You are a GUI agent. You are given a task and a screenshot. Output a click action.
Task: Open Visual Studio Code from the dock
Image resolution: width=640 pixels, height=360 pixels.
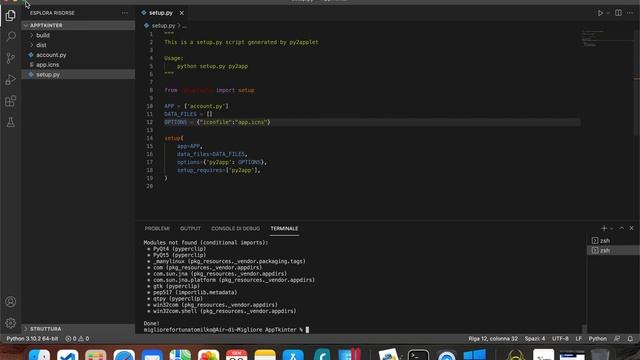[x=68, y=354]
